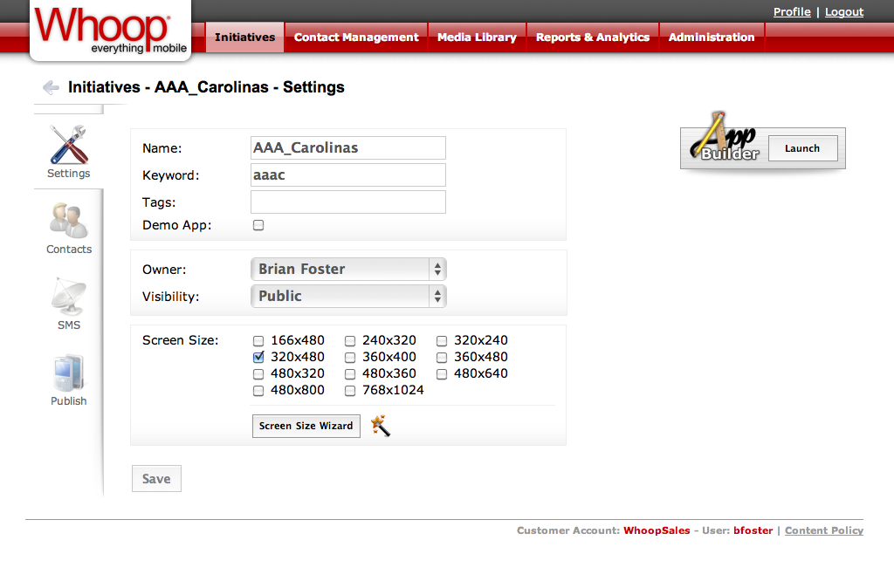The width and height of the screenshot is (894, 588).
Task: Click the Screen Size Wizard button
Action: tap(306, 426)
